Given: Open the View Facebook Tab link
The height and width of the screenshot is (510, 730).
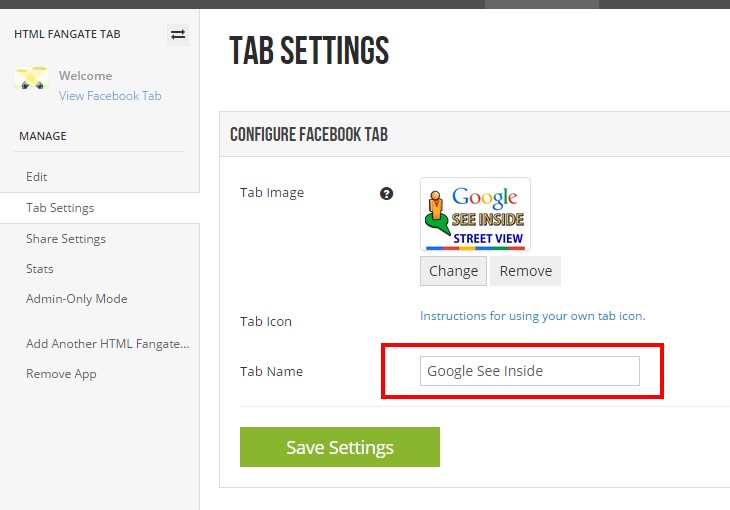Looking at the screenshot, I should click(x=110, y=96).
